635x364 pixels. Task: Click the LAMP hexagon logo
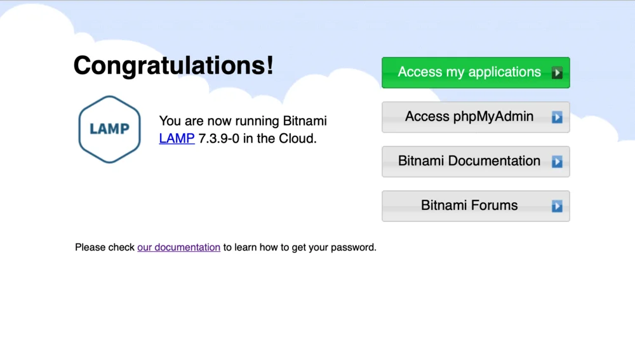[109, 129]
